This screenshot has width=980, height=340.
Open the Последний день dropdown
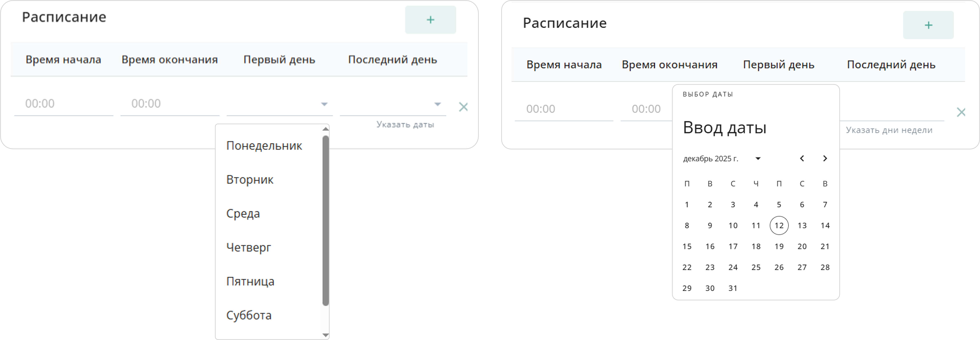coord(437,104)
